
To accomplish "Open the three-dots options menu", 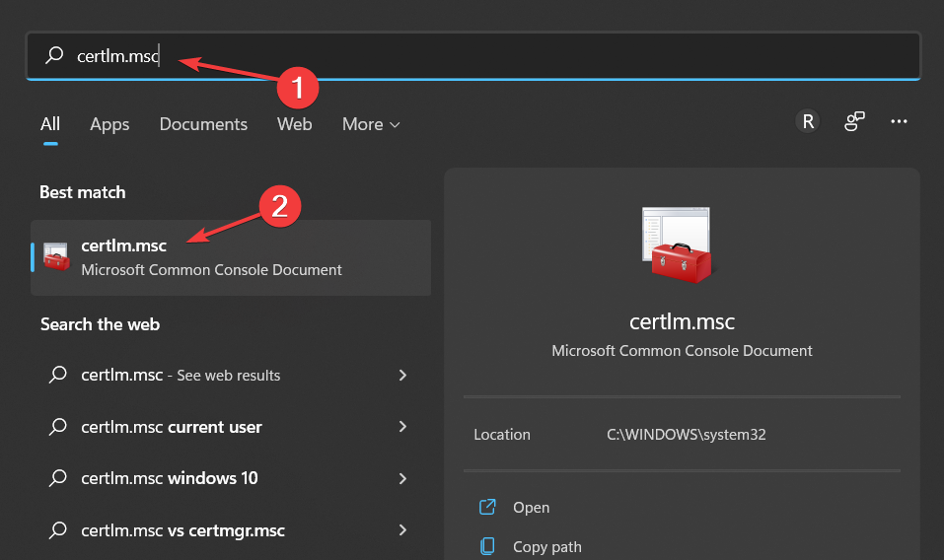I will (899, 121).
